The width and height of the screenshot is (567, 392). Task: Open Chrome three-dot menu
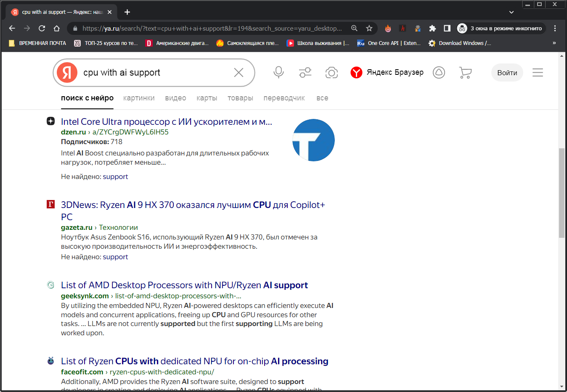tap(555, 28)
